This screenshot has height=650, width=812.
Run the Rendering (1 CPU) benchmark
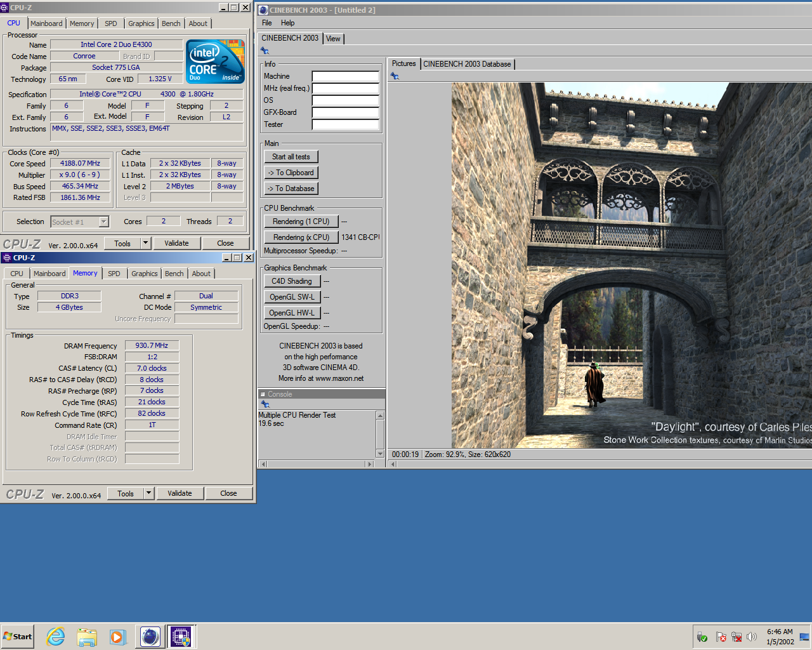(301, 222)
